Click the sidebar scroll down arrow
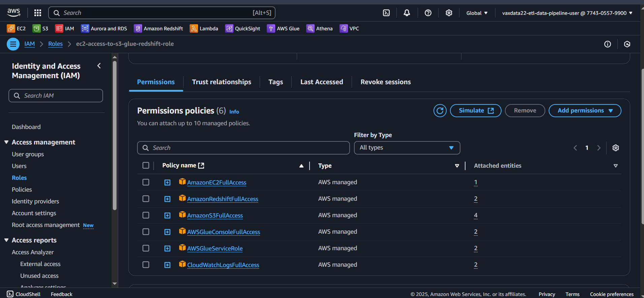Screen dimensions: 644x298 [x=115, y=284]
